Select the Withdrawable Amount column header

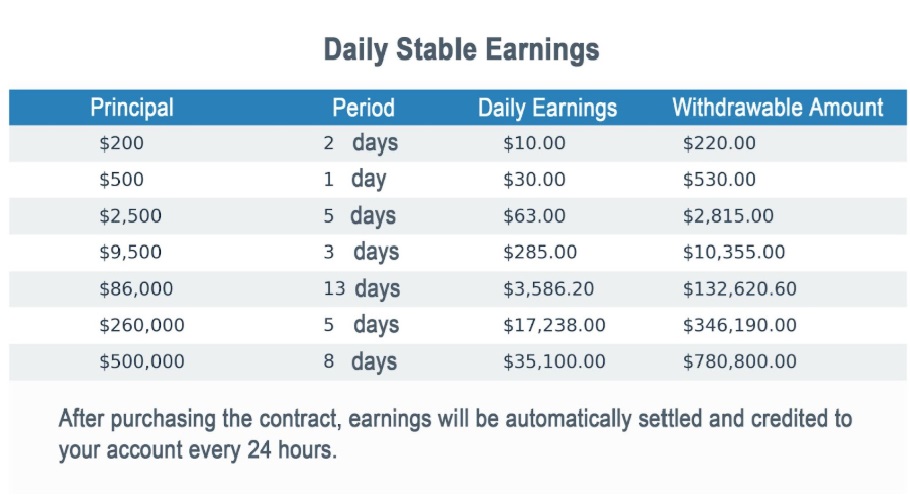(777, 107)
